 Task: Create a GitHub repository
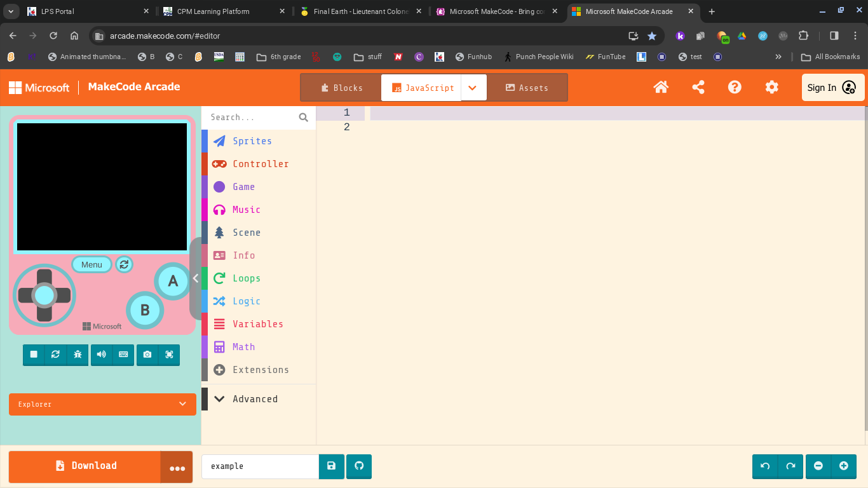tap(359, 466)
